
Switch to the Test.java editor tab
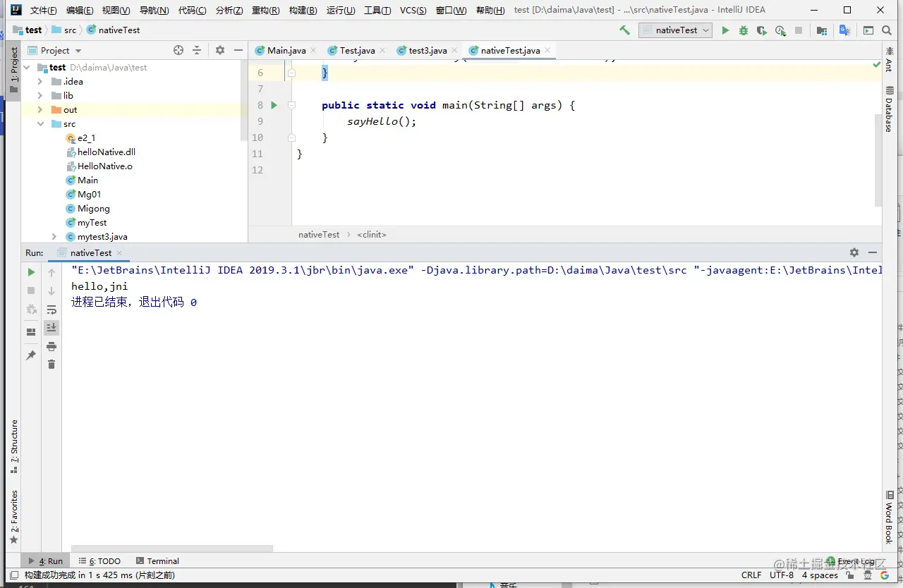click(x=357, y=50)
